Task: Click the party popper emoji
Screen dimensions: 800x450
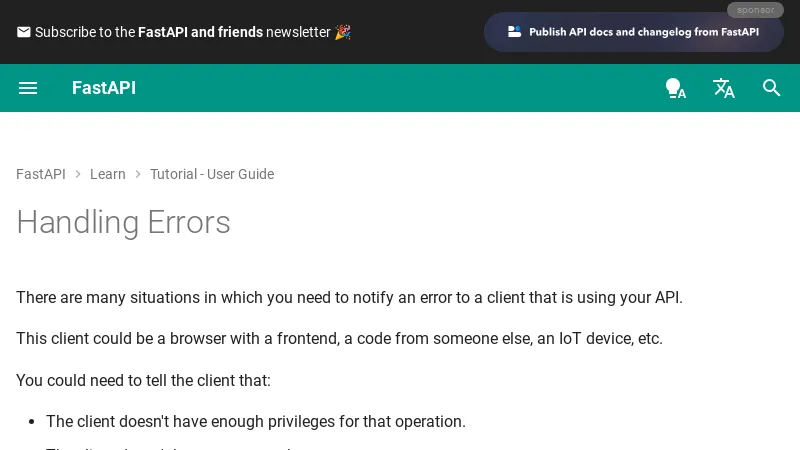Action: click(343, 32)
